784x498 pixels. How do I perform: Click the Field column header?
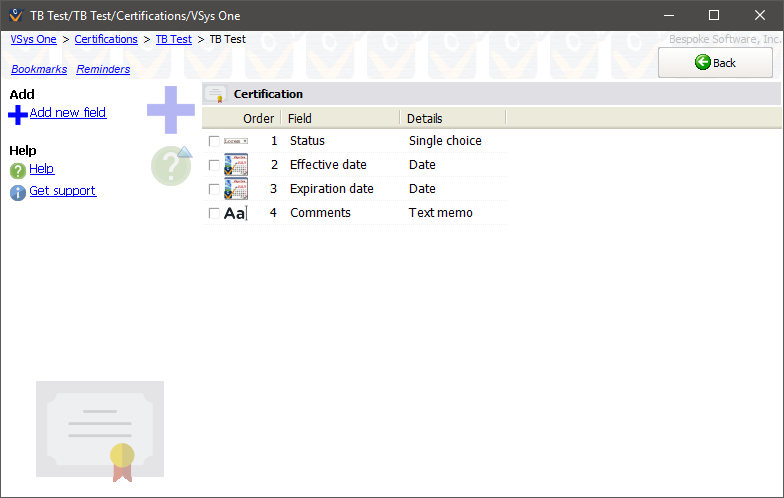pyautogui.click(x=300, y=118)
